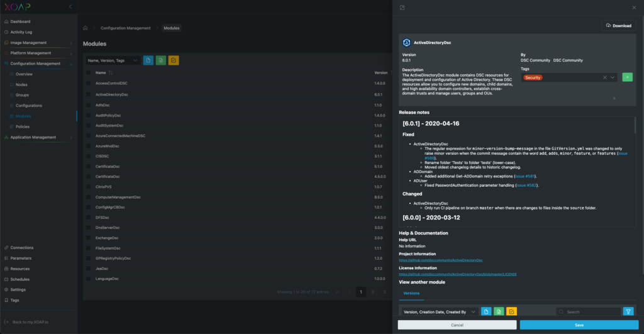Click the blue export file icon in Versions toolbar

coord(486,312)
